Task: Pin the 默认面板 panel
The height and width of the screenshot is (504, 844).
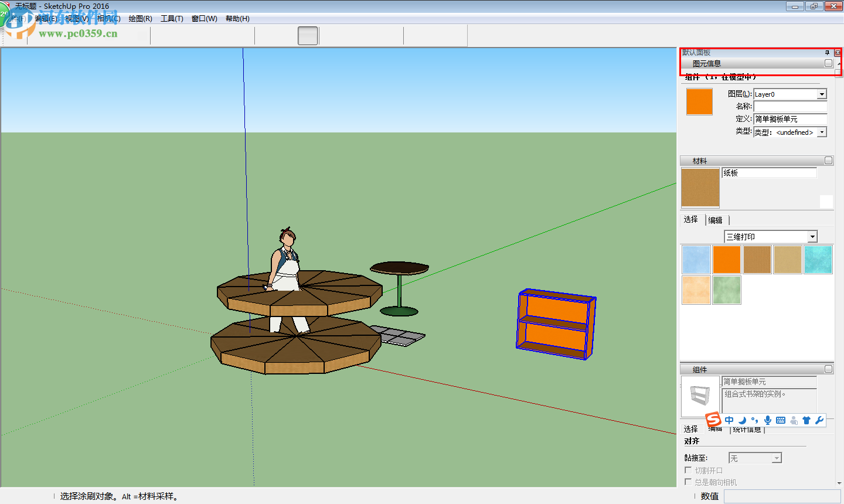Action: (827, 53)
